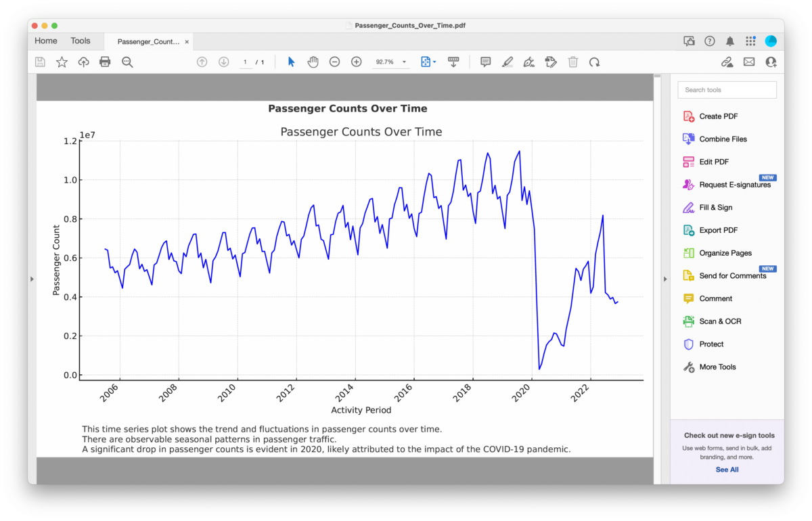The width and height of the screenshot is (812, 521).
Task: Switch to the Home tab
Action: coord(45,41)
